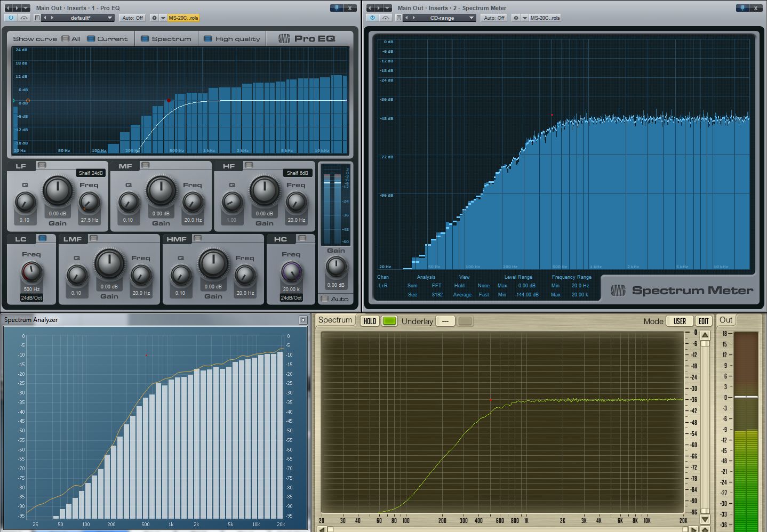This screenshot has width=767, height=532.
Task: Enable the HF band toggle
Action: [x=249, y=165]
